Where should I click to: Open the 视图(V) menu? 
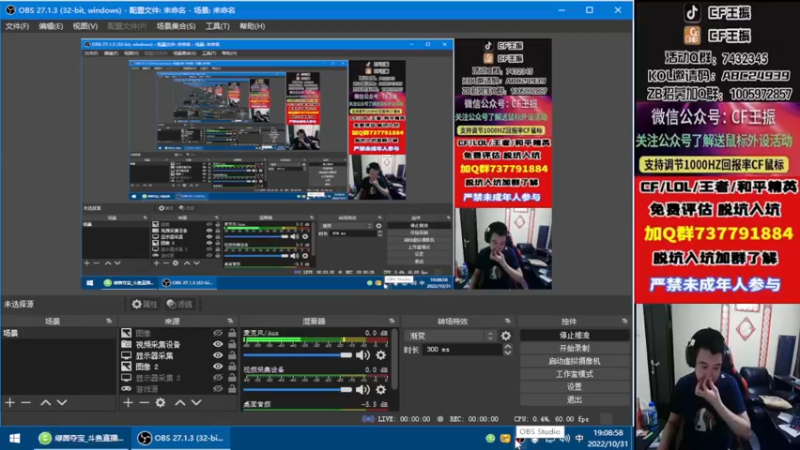point(85,26)
